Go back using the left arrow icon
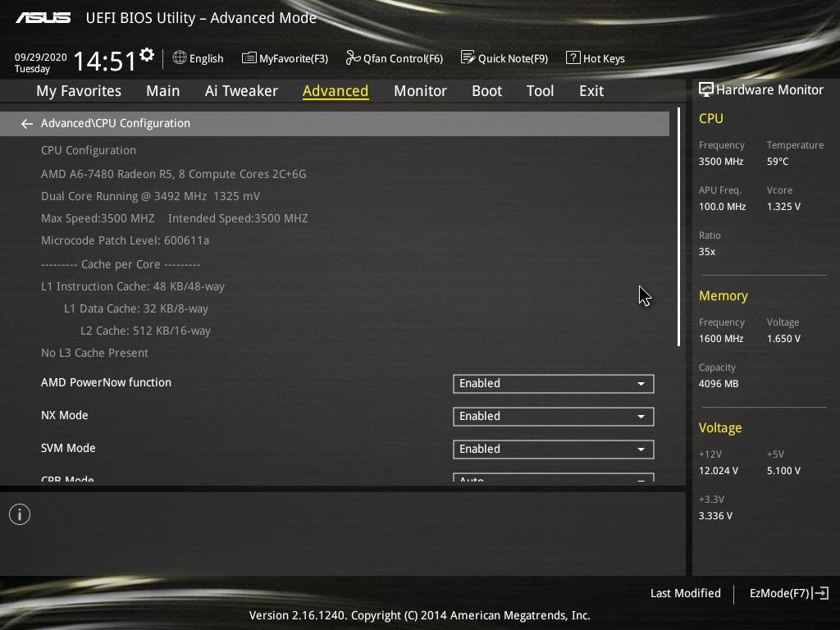This screenshot has height=630, width=840. pos(27,124)
